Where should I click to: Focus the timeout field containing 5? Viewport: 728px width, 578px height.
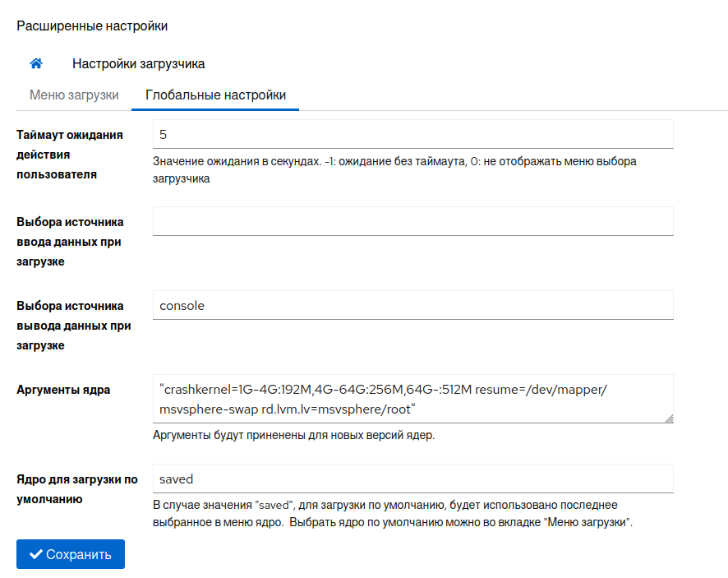(x=412, y=134)
